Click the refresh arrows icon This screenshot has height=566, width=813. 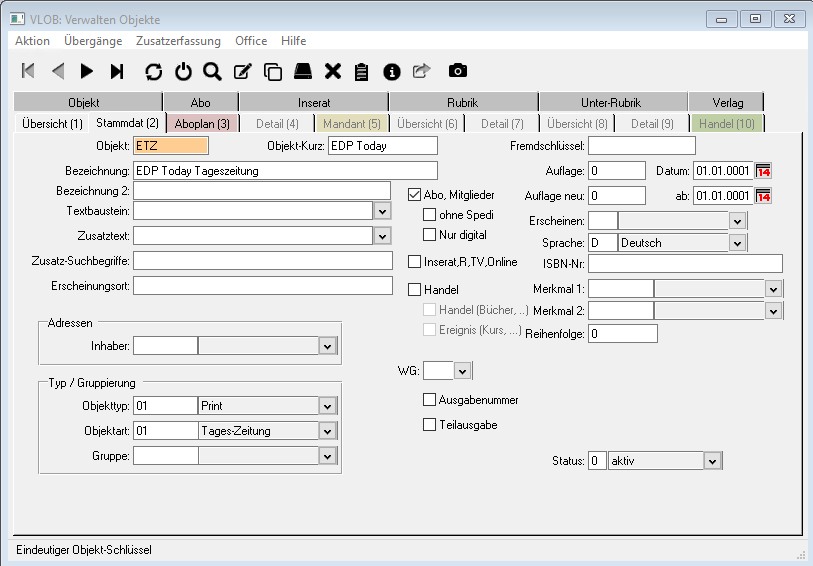click(153, 71)
